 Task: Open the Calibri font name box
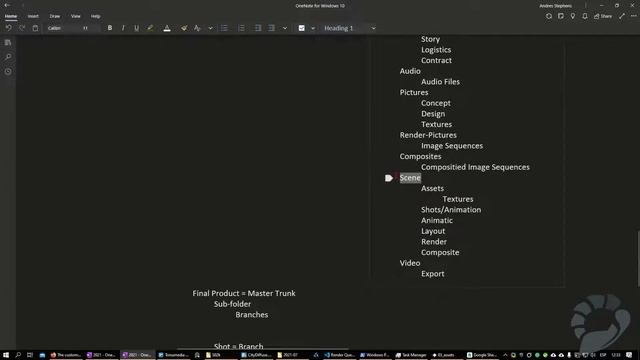pyautogui.click(x=62, y=28)
